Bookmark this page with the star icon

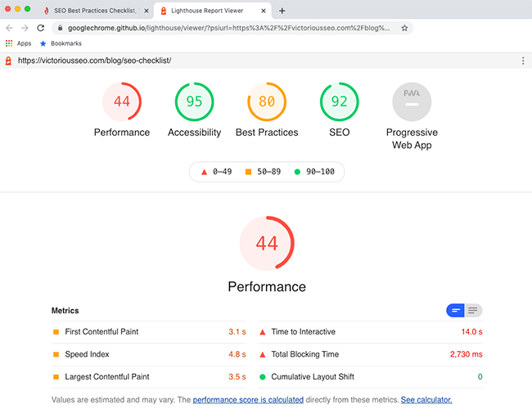404,28
